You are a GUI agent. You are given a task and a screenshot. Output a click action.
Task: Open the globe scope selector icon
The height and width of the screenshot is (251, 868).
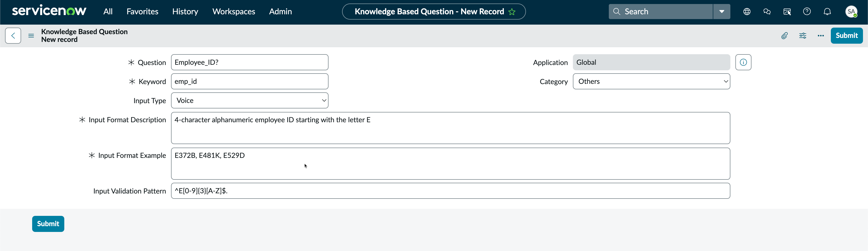747,12
